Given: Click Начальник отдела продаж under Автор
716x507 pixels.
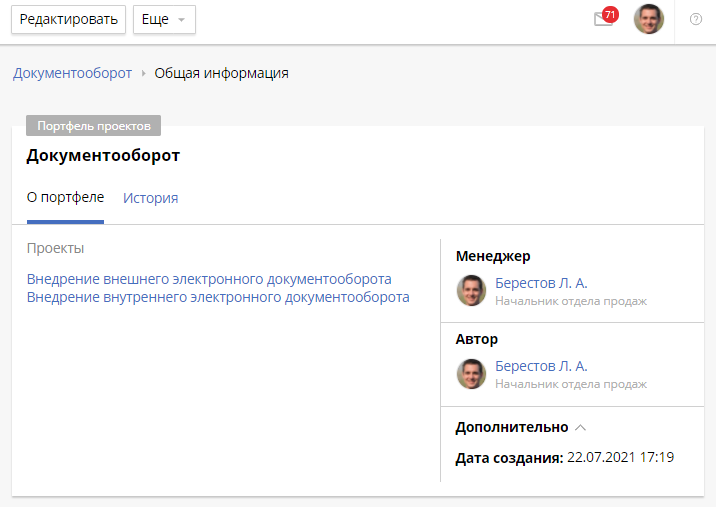Looking at the screenshot, I should coord(571,384).
